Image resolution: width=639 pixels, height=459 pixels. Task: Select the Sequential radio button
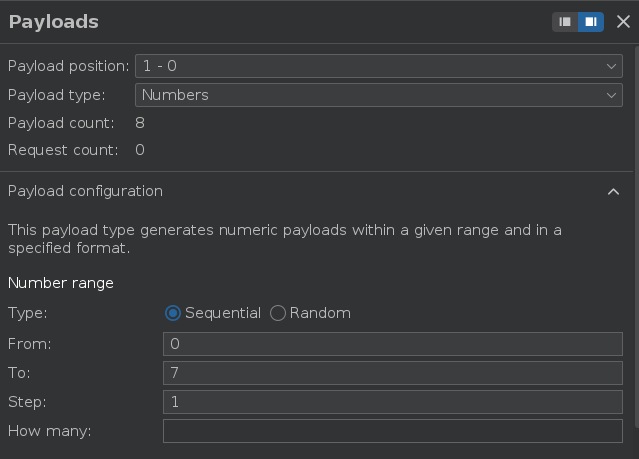(x=173, y=313)
